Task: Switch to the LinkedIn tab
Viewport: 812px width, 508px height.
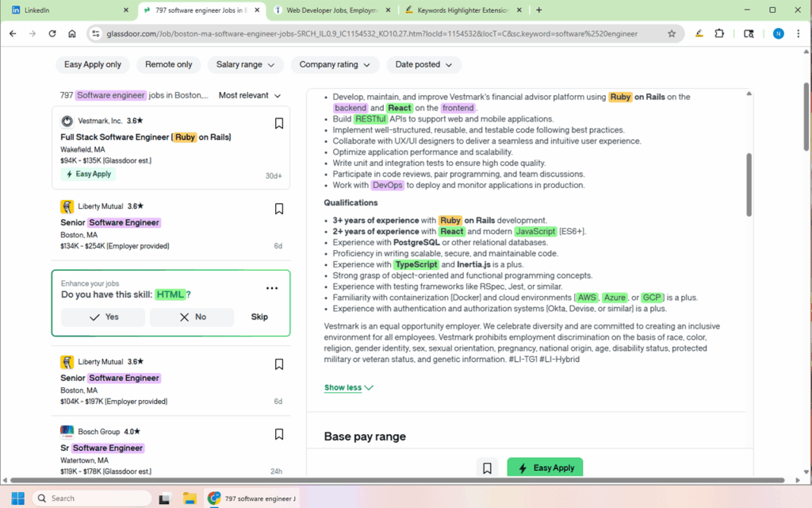Action: point(70,10)
